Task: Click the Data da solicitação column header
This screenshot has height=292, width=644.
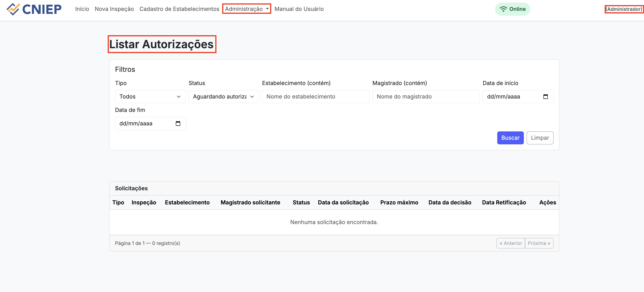Action: (343, 202)
